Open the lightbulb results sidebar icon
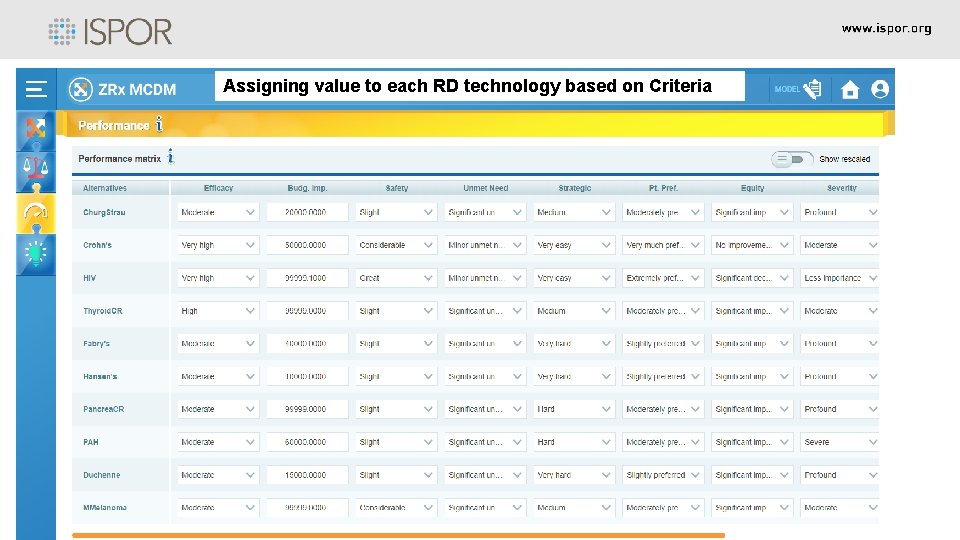The width and height of the screenshot is (960, 540). point(36,253)
